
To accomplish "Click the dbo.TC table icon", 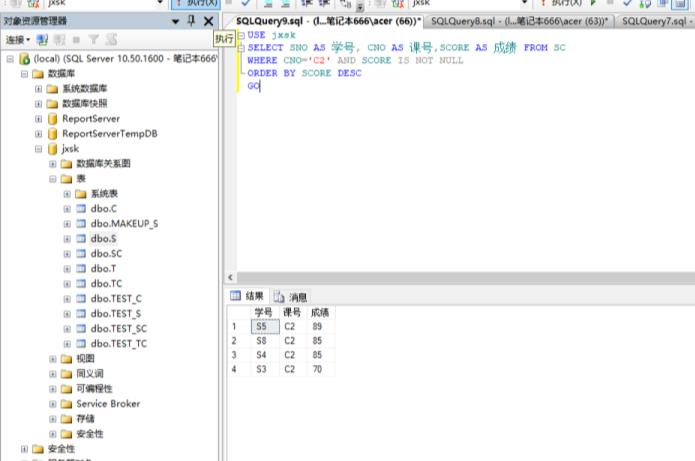I will (81, 284).
